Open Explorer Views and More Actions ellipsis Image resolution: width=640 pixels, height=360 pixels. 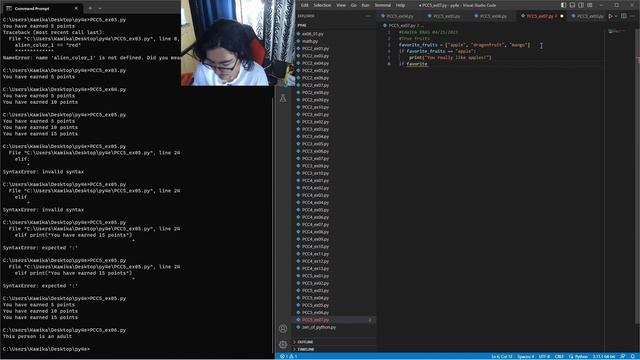point(369,16)
